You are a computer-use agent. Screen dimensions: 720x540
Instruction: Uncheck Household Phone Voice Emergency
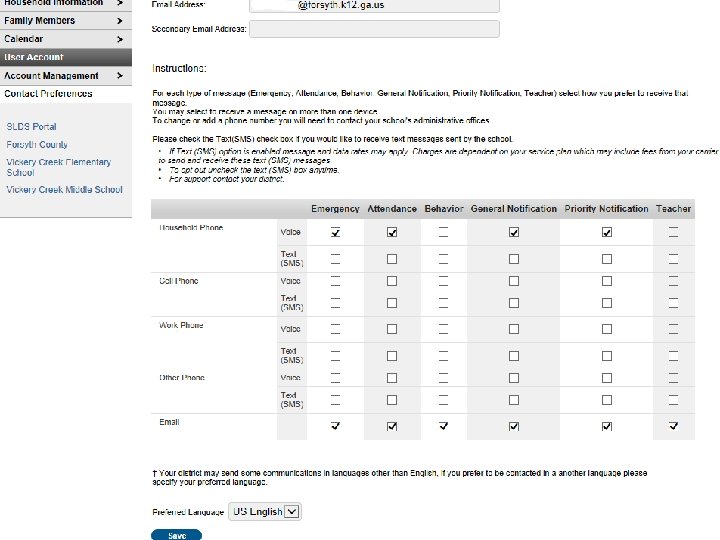click(x=335, y=232)
